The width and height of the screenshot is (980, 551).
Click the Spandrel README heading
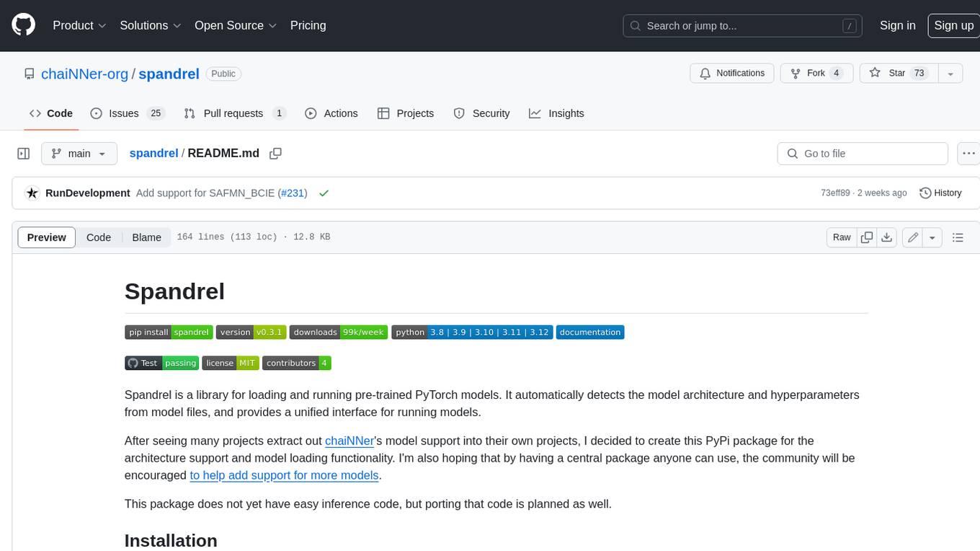click(x=174, y=291)
